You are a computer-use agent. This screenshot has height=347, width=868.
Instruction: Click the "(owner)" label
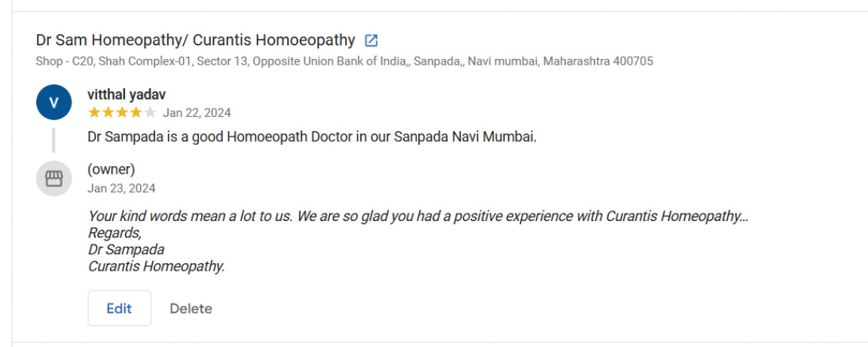coord(112,170)
